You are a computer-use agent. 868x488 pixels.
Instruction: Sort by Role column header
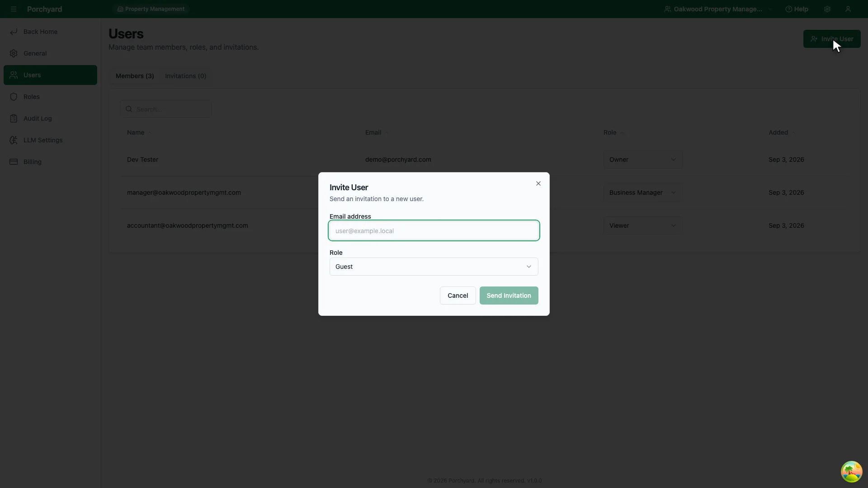coord(613,132)
